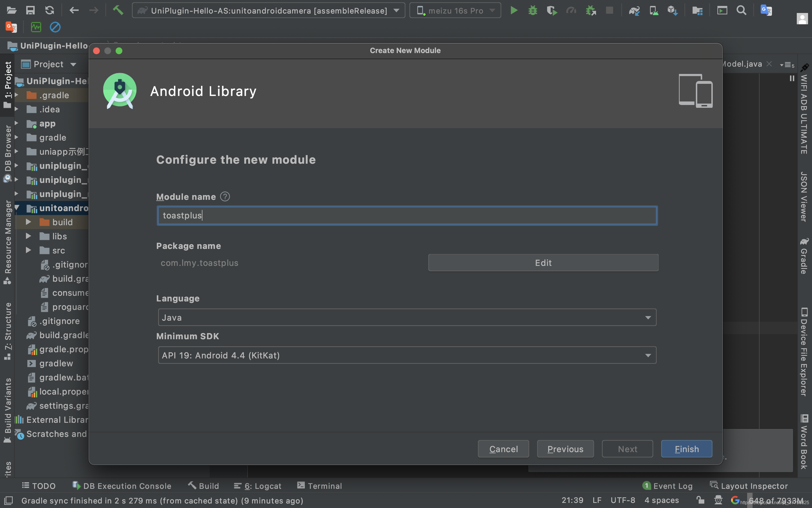Select the .idea folder
This screenshot has height=508, width=812.
pos(44,109)
